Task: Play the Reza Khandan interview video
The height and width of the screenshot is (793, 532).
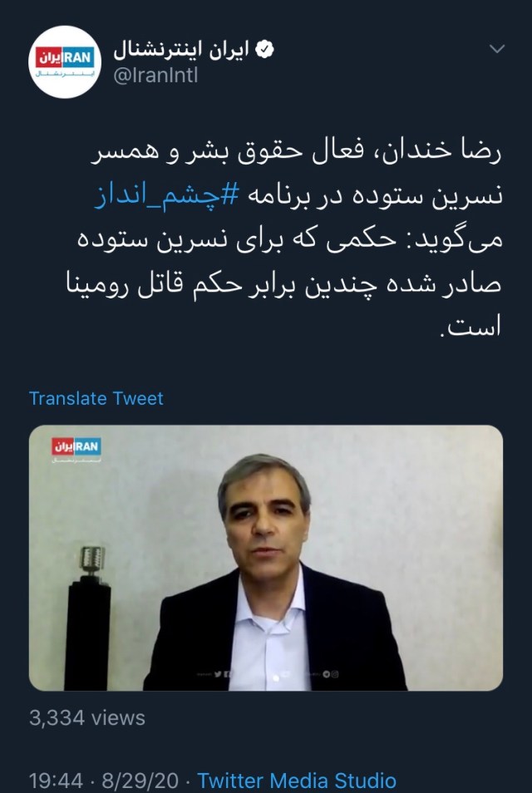Action: click(266, 558)
